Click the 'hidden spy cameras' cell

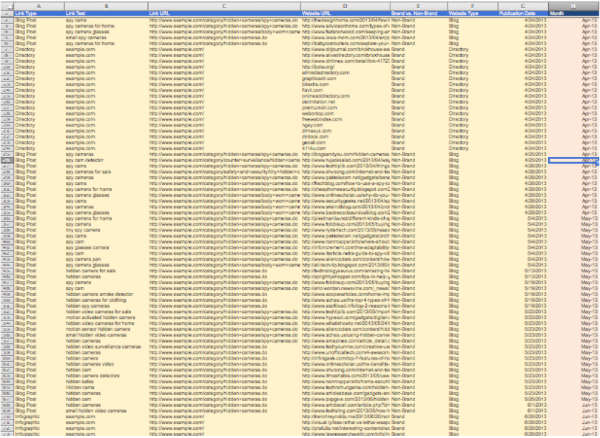pyautogui.click(x=106, y=306)
